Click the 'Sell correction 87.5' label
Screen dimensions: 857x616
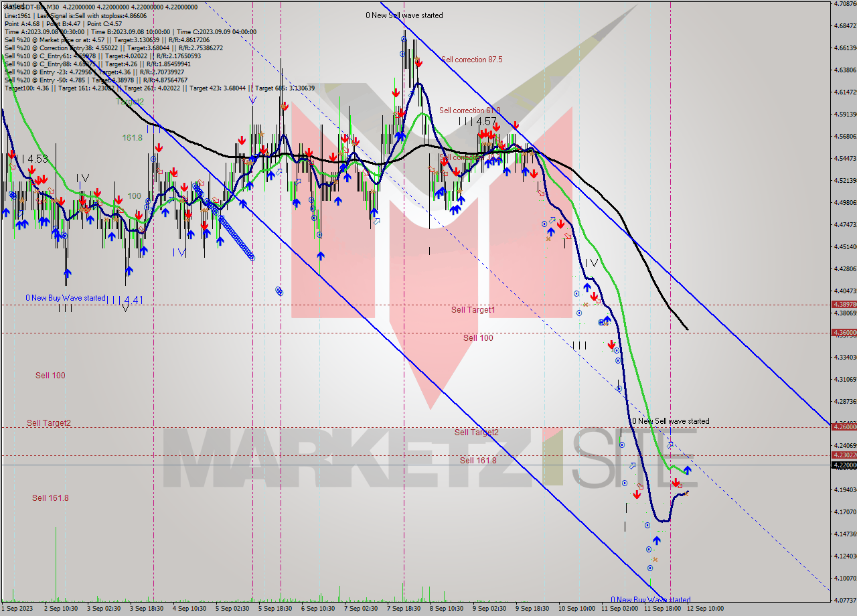pos(471,60)
